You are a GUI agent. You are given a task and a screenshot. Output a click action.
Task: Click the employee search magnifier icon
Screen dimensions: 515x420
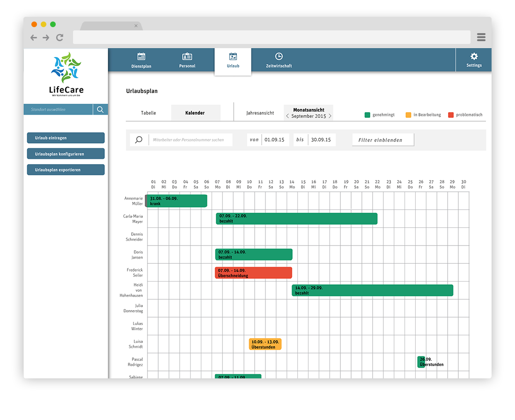point(139,140)
